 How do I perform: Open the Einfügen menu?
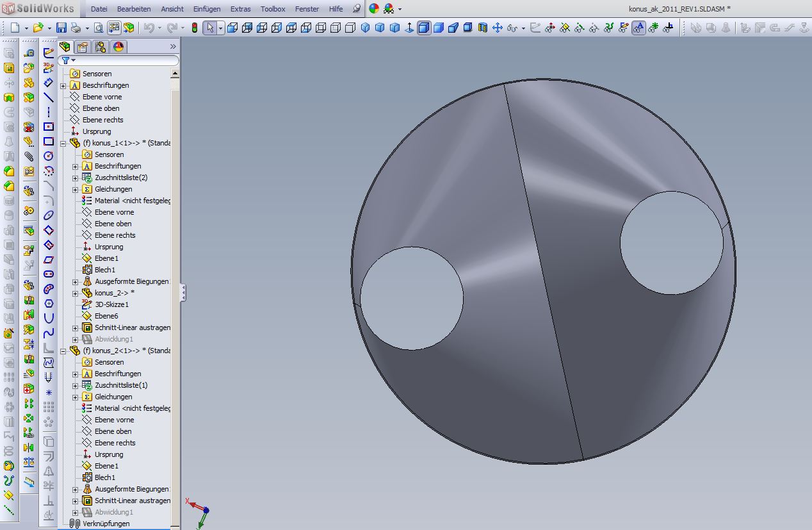207,9
